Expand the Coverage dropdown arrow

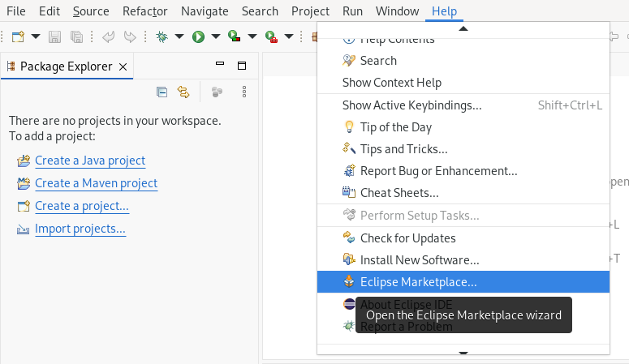252,36
